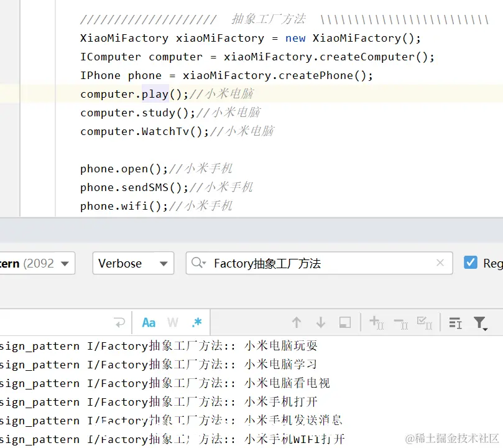Click log row 小米手机打开
503x448 pixels.
tap(159, 402)
